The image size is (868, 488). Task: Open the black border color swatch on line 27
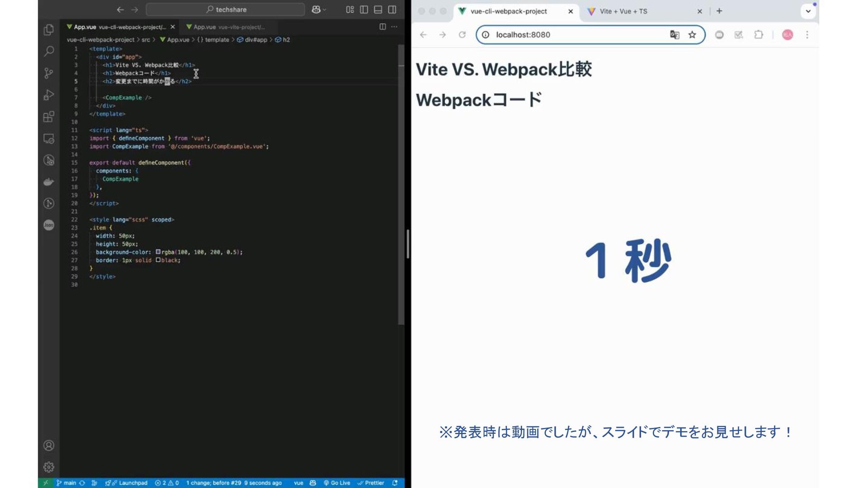tap(158, 260)
